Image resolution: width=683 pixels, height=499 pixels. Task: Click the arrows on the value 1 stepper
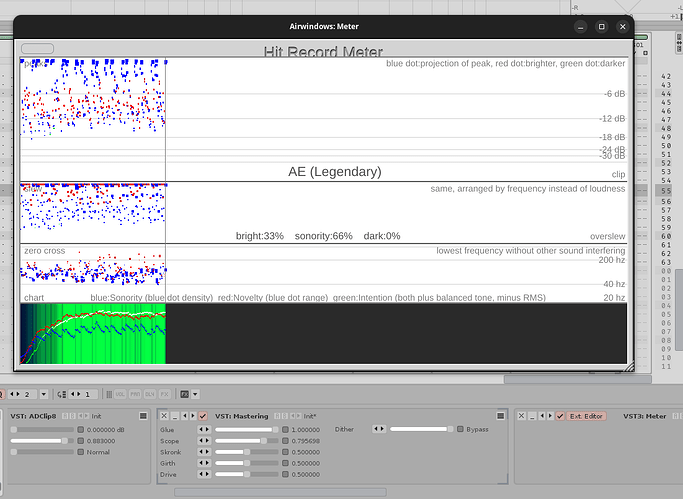click(x=76, y=394)
